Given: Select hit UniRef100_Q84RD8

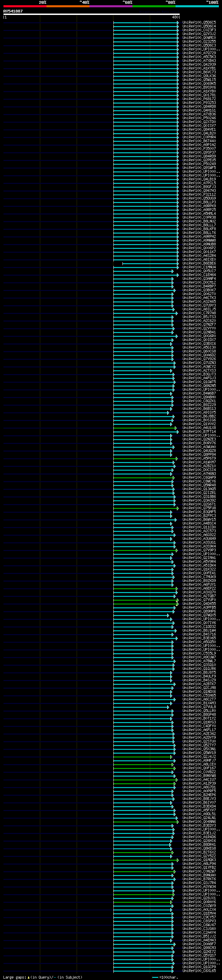Looking at the screenshot, I should tap(199, 106).
